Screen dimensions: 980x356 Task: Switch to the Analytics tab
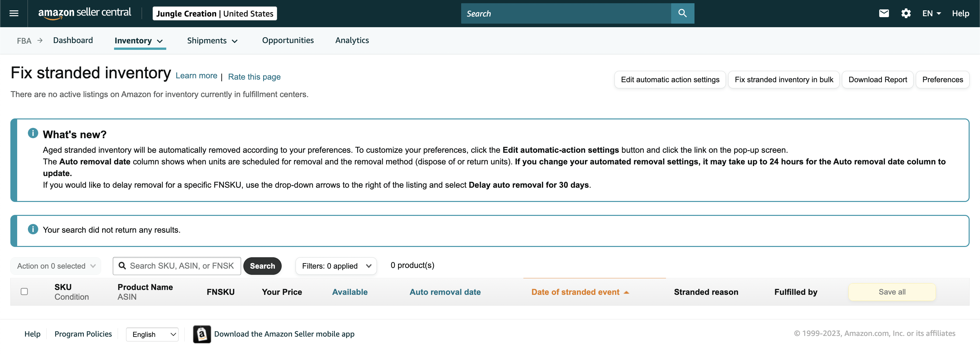[x=352, y=40]
